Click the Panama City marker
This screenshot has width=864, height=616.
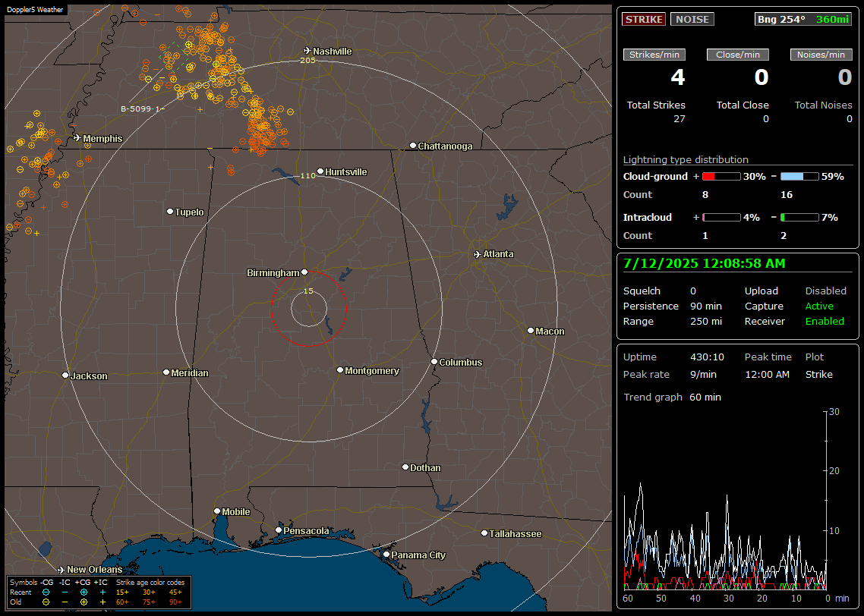coord(386,555)
